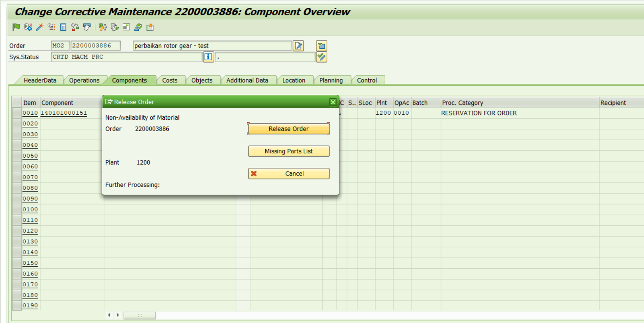Open the Costs tab

(169, 80)
